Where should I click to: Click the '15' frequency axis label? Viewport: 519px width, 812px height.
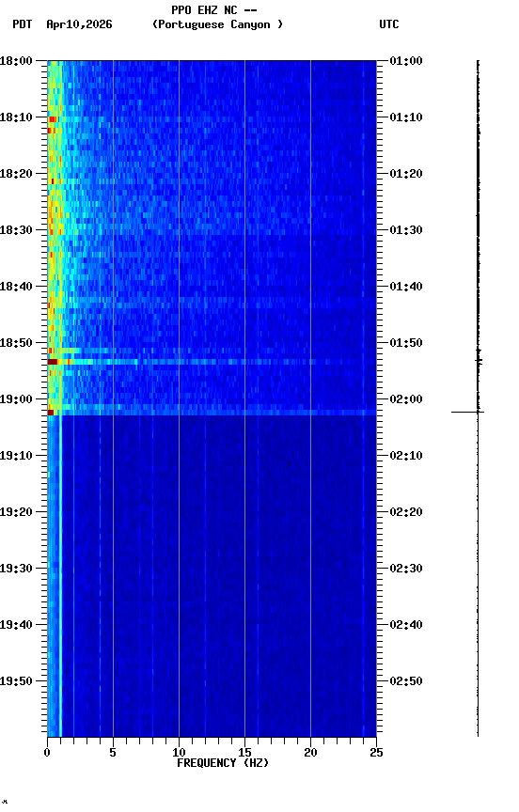(244, 753)
